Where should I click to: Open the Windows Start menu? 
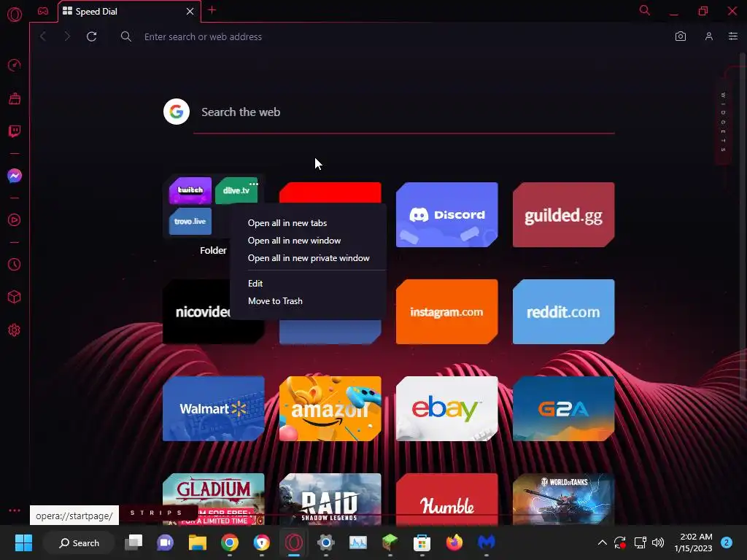click(x=23, y=542)
